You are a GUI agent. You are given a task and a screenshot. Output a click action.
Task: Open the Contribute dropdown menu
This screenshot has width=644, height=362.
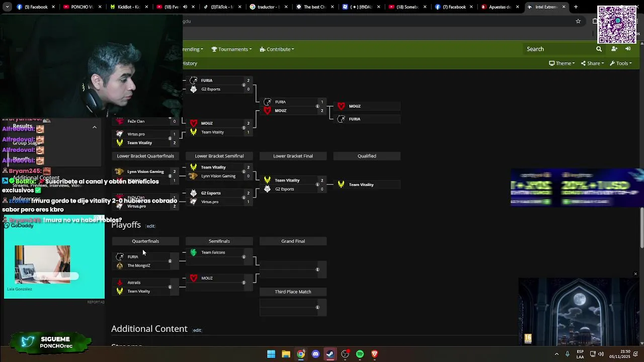coord(277,49)
